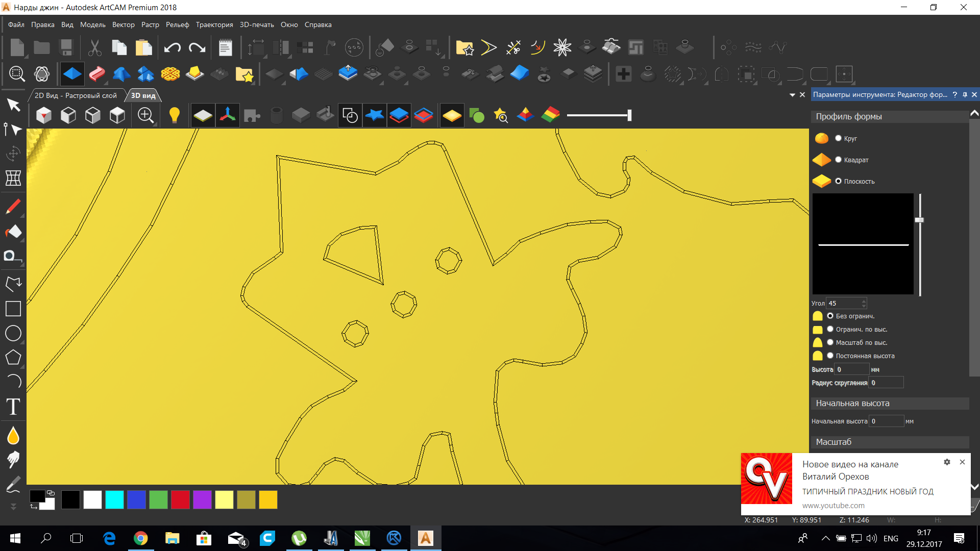Screen dimensions: 980x551
Task: Click the scissors cut icon
Action: tap(94, 48)
